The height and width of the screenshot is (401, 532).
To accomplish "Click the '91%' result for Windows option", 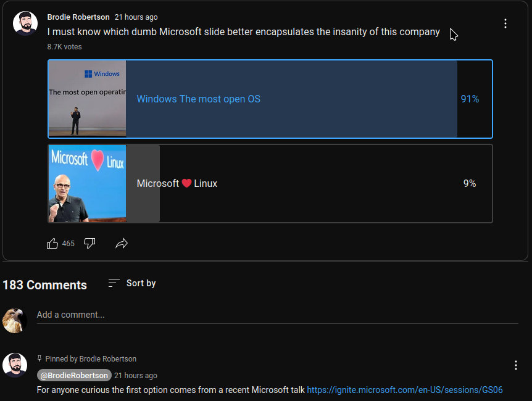I will (470, 99).
